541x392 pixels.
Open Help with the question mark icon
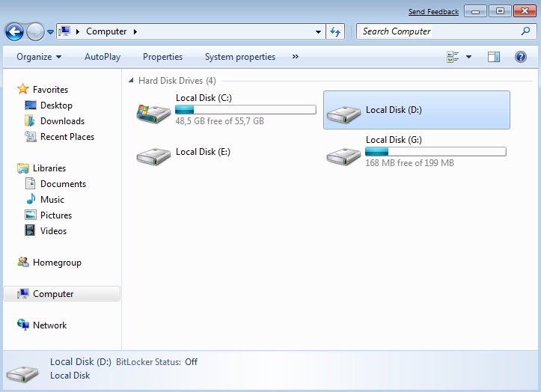(520, 57)
